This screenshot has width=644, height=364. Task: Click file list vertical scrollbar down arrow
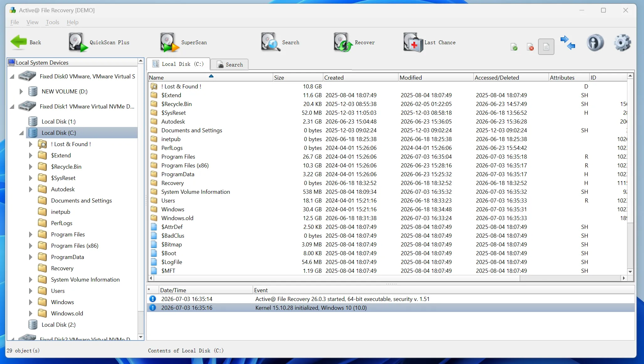pyautogui.click(x=630, y=272)
